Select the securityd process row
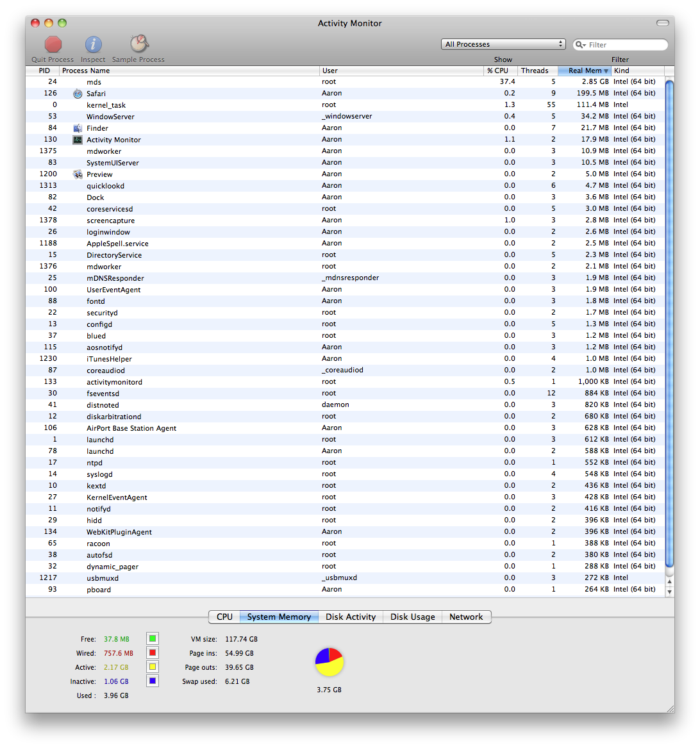The height and width of the screenshot is (748, 700). [345, 312]
